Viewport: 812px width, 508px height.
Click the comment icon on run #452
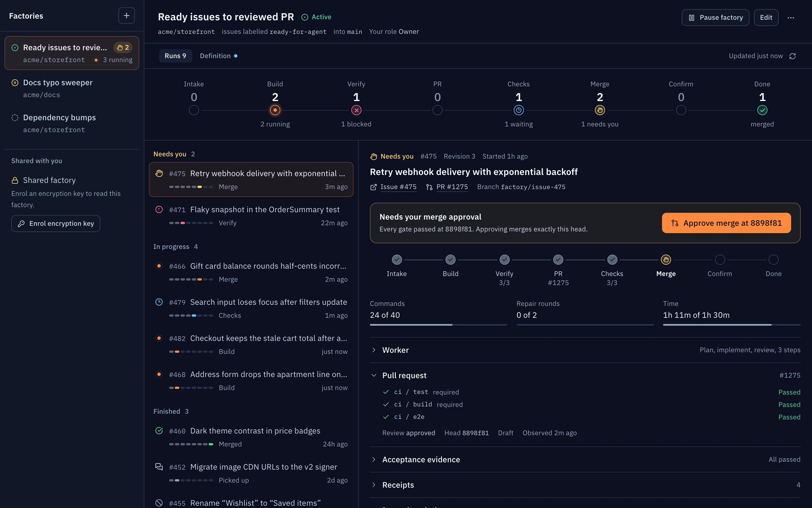pyautogui.click(x=159, y=467)
